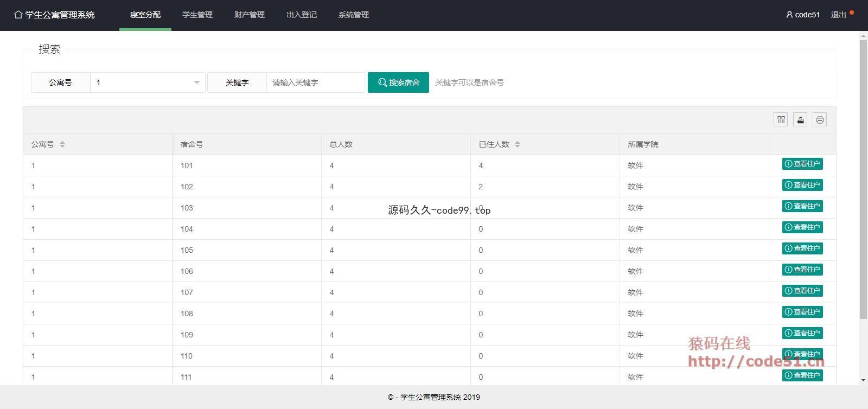Image resolution: width=868 pixels, height=409 pixels.
Task: Select the cell with dorm number 108
Action: (247, 314)
